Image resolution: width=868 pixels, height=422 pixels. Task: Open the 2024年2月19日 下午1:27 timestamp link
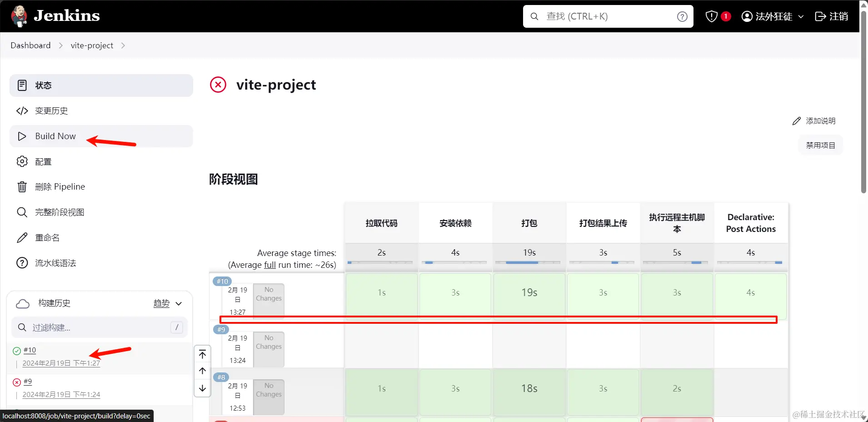coord(61,363)
